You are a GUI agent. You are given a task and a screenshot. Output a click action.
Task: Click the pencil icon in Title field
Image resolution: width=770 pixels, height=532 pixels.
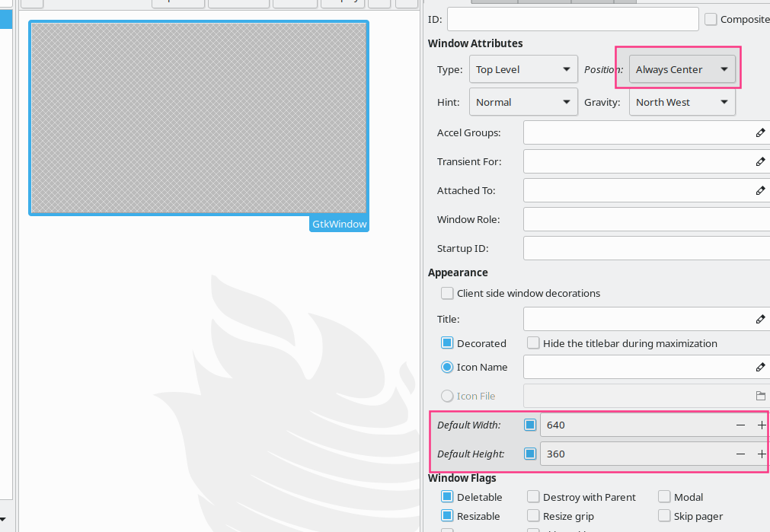coord(760,319)
